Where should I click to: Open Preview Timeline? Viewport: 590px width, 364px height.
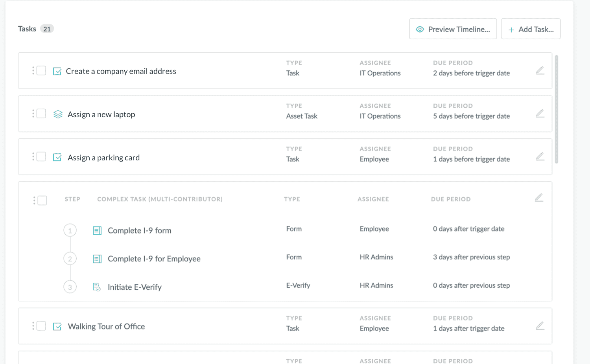coord(453,29)
